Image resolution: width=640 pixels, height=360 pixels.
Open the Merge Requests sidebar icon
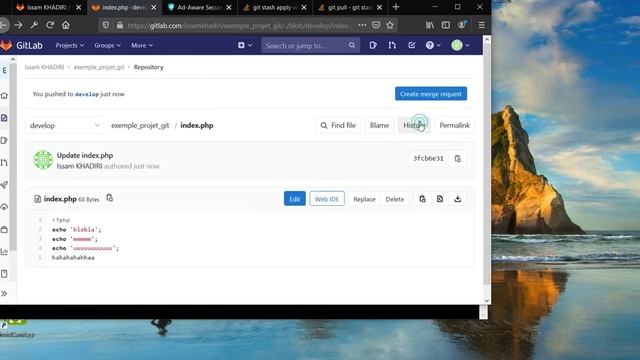(x=4, y=162)
